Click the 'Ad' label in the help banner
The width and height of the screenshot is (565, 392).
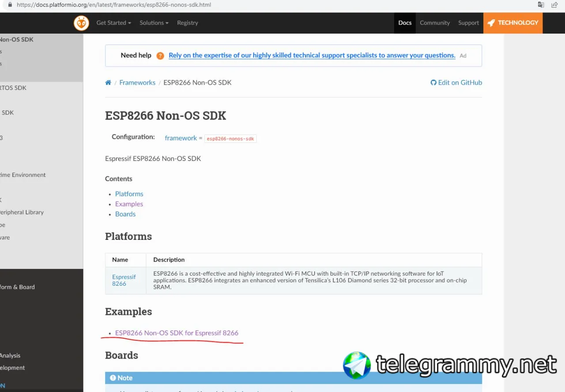(x=463, y=56)
